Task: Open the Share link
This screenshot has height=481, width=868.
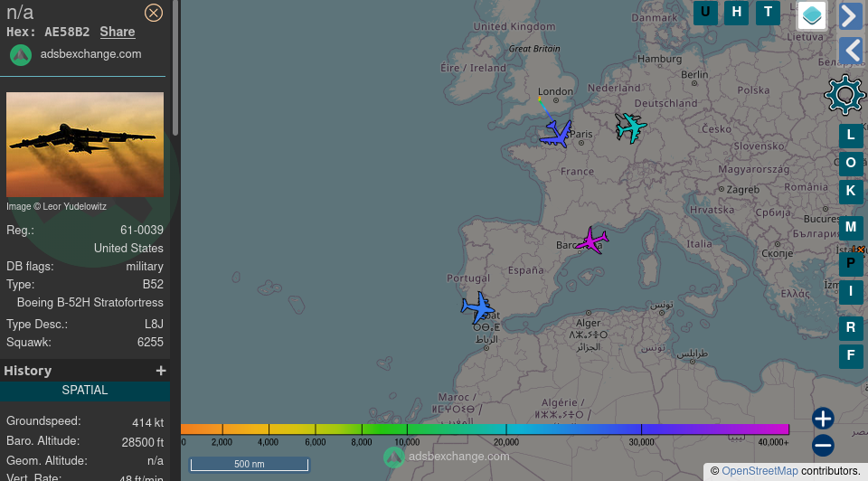Action: 118,32
